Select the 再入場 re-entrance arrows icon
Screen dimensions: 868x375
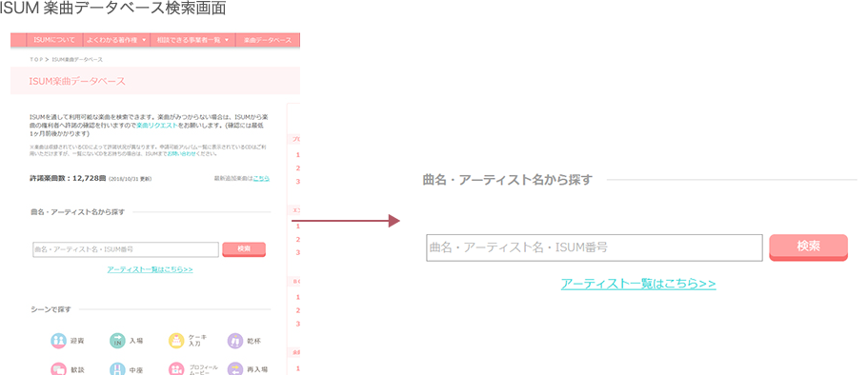point(235,369)
